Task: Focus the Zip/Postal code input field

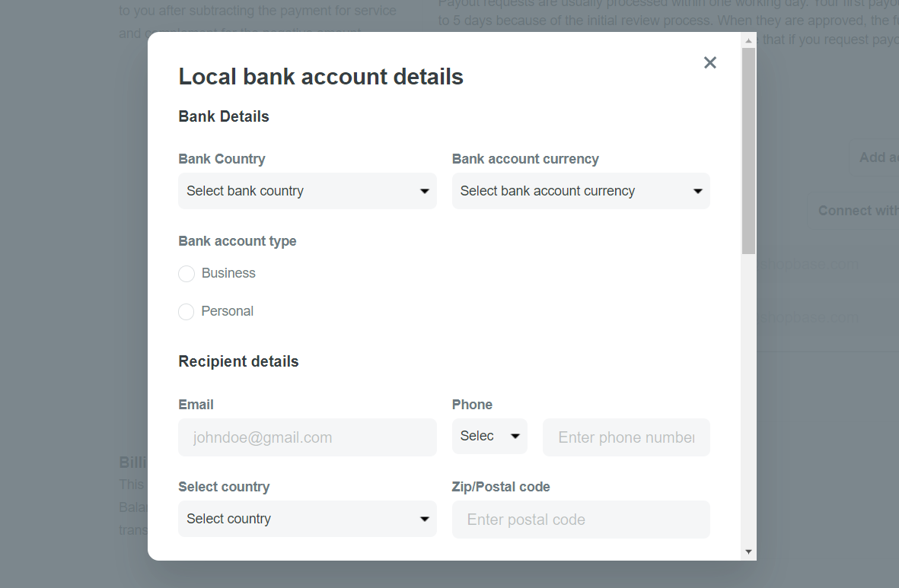Action: (581, 520)
